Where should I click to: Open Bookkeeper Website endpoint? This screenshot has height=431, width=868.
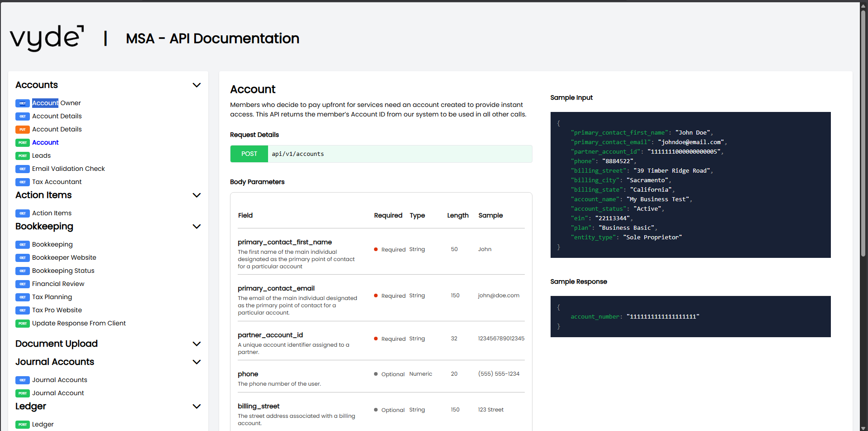click(64, 257)
